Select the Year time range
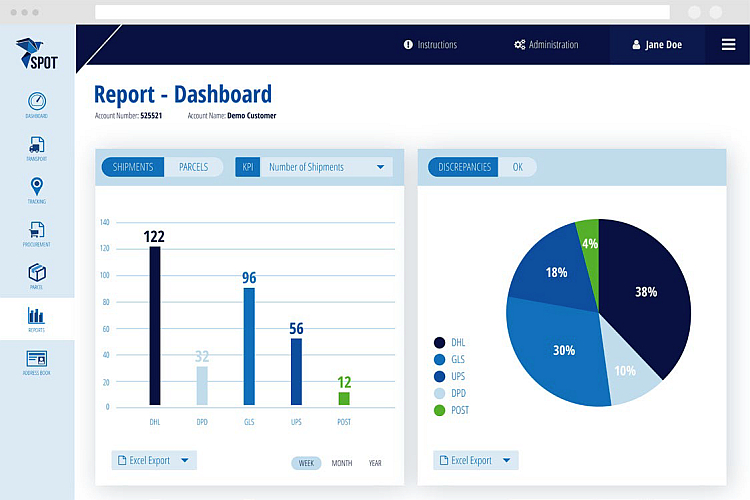This screenshot has height=500, width=750. point(375,463)
